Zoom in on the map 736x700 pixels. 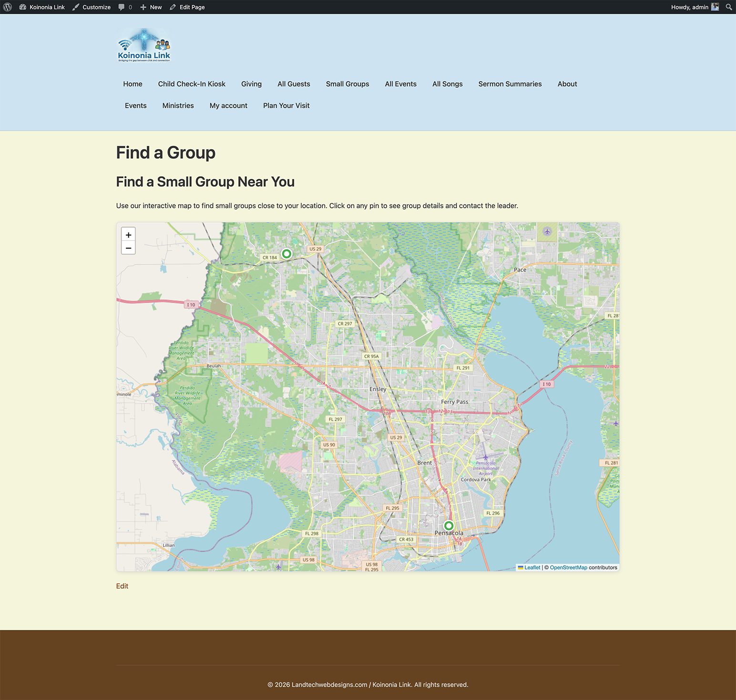coord(128,235)
